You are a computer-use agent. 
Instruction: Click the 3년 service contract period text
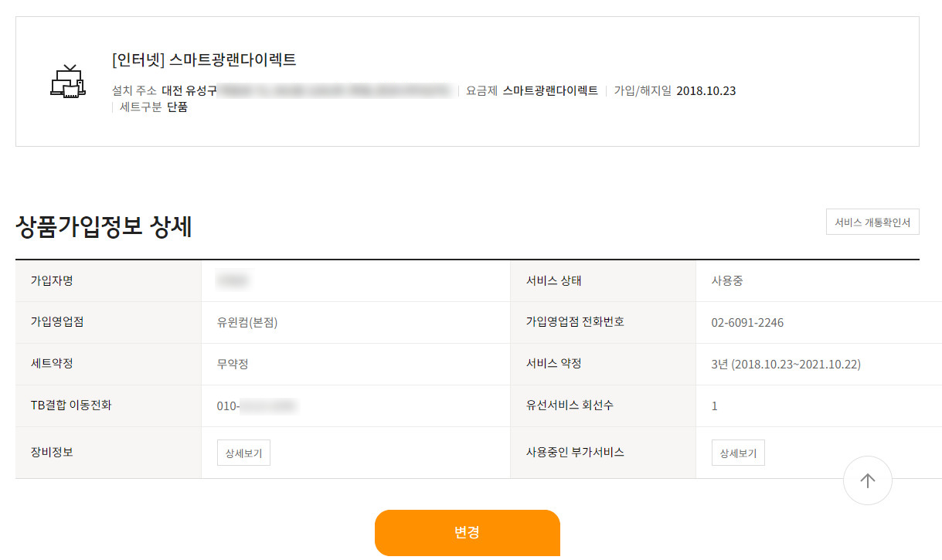786,365
